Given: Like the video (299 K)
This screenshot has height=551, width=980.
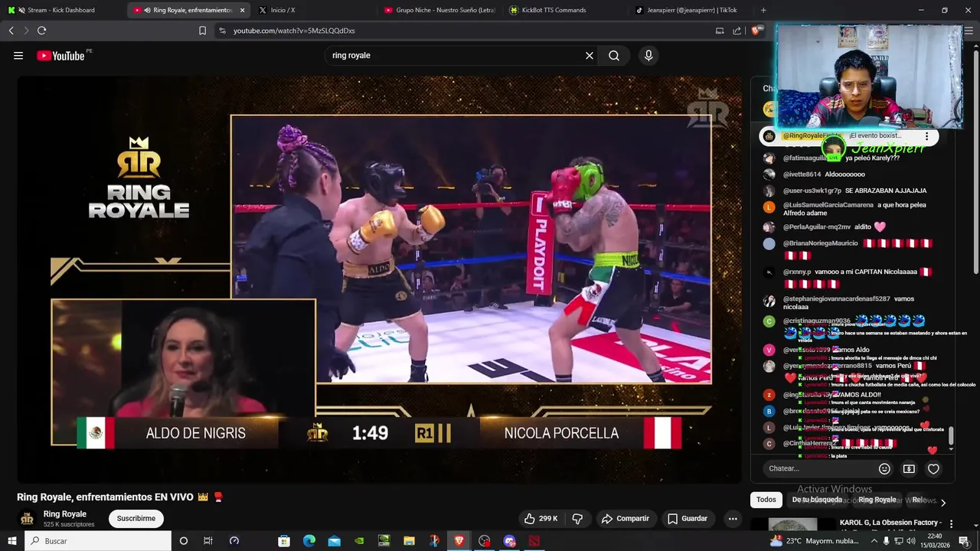Looking at the screenshot, I should pyautogui.click(x=541, y=518).
